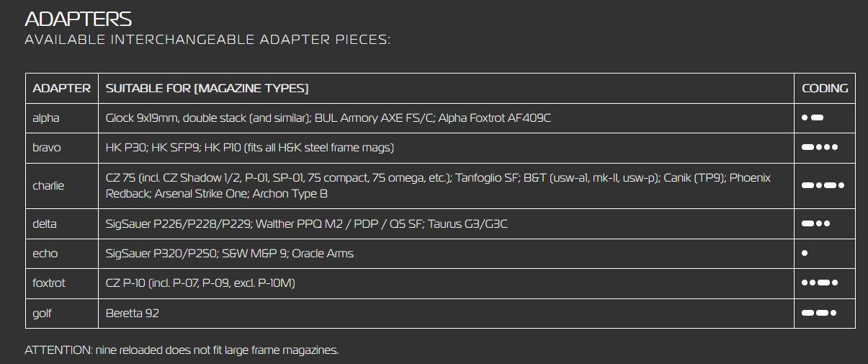
Task: Click the charlie adapter coding symbol
Action: pos(823,185)
